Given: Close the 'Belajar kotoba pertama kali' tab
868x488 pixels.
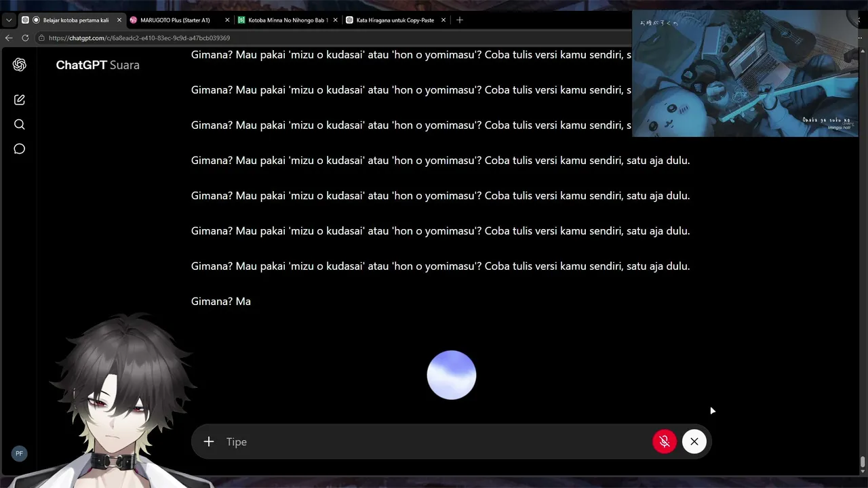Looking at the screenshot, I should (x=119, y=20).
